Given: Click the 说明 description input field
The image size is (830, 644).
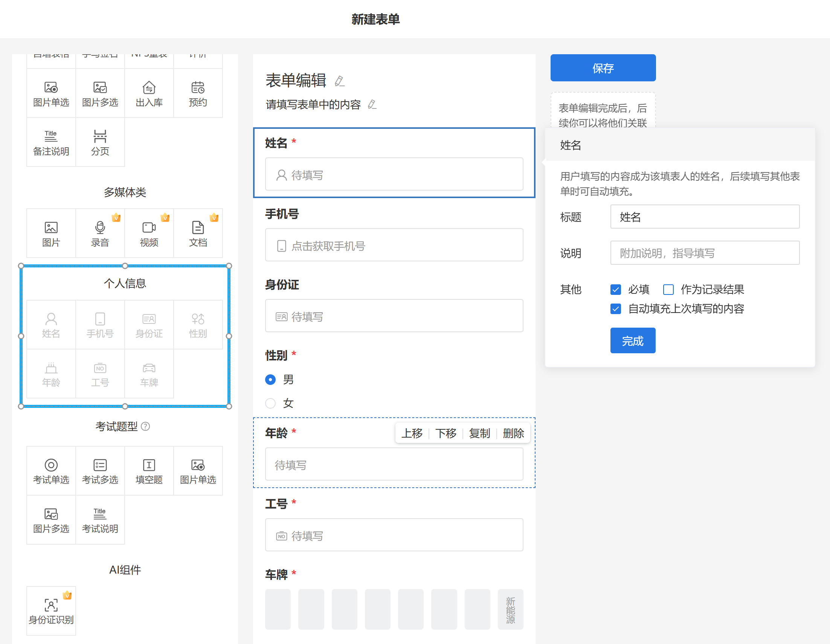Looking at the screenshot, I should [705, 253].
